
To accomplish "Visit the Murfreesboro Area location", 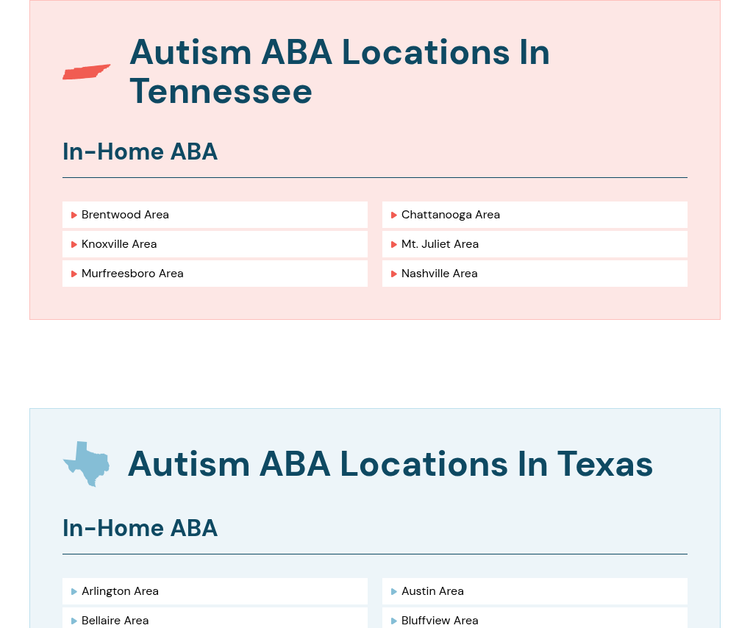I will (132, 274).
